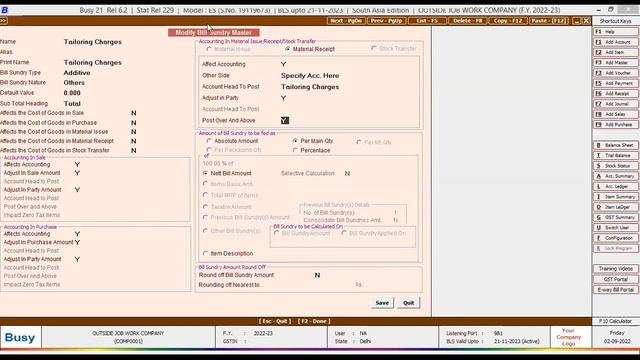This screenshot has width=640, height=360.
Task: Open Add Account from the shortcut panel
Action: [616, 42]
